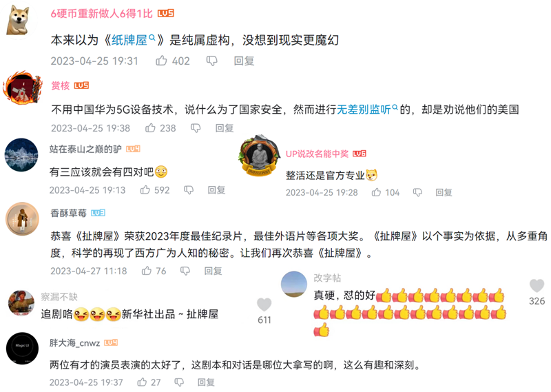
Task: Reply to 香酥草莓's comment
Action: tap(213, 271)
